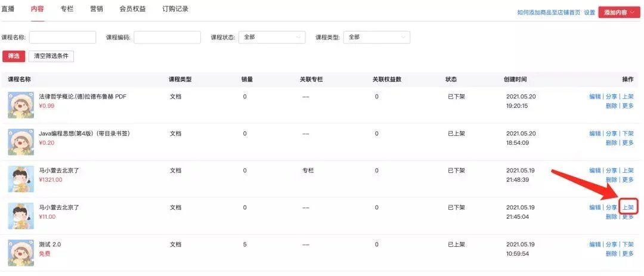Click the 清空筛选条件 button

click(51, 56)
